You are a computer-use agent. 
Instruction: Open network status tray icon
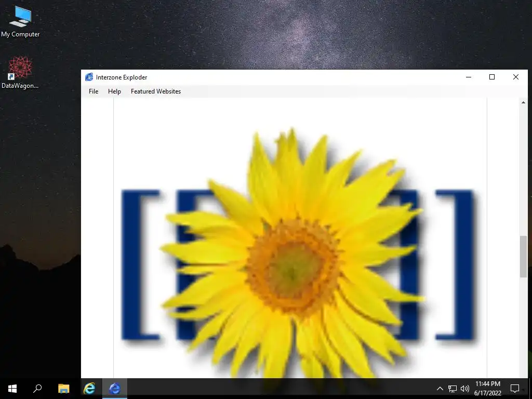[453, 389]
